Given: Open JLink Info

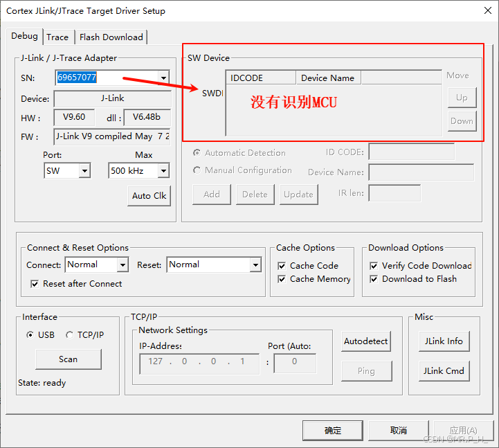Looking at the screenshot, I should click(x=444, y=341).
